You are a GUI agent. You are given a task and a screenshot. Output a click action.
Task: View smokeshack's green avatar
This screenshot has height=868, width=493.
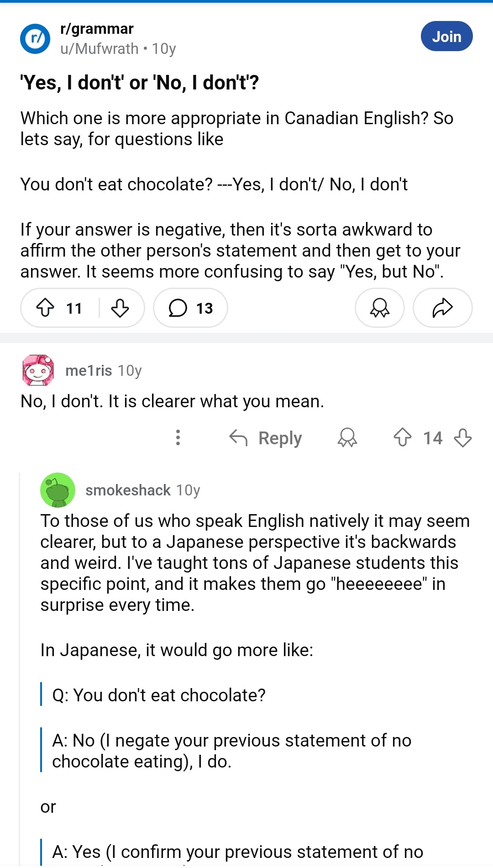pos(58,490)
